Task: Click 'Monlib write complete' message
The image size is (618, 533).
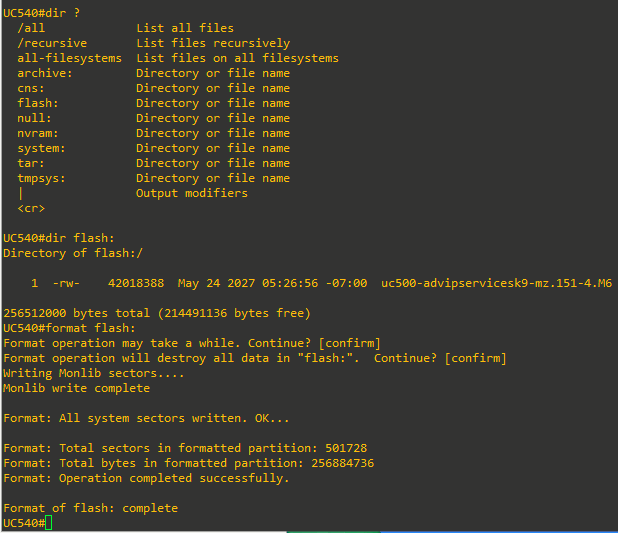Action: coord(76,388)
